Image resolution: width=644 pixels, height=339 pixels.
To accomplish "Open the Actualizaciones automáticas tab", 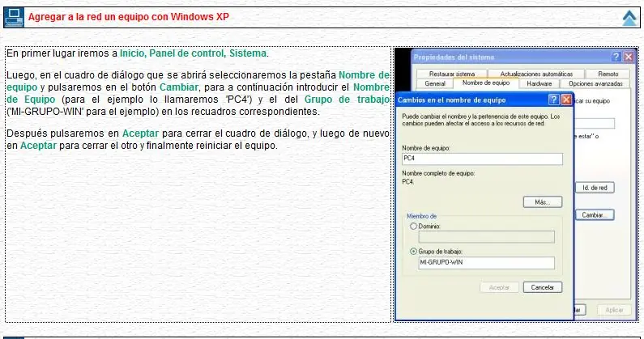I will 536,74.
